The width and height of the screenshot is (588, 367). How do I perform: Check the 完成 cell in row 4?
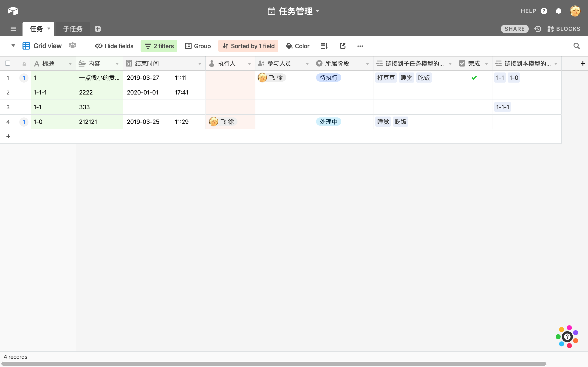474,122
